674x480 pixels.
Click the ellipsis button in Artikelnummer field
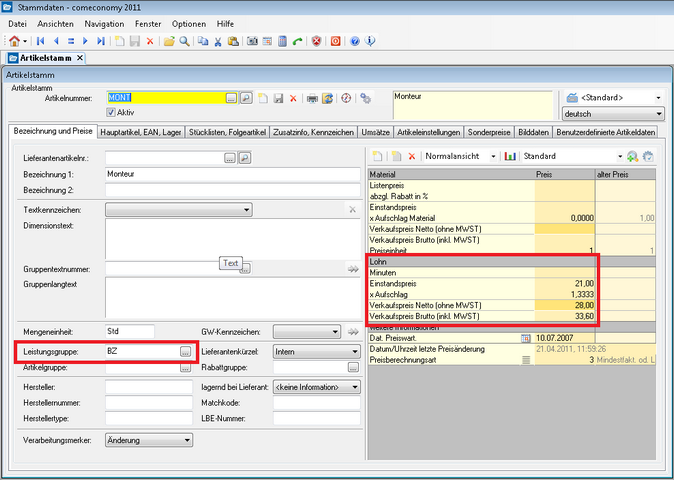(x=231, y=98)
